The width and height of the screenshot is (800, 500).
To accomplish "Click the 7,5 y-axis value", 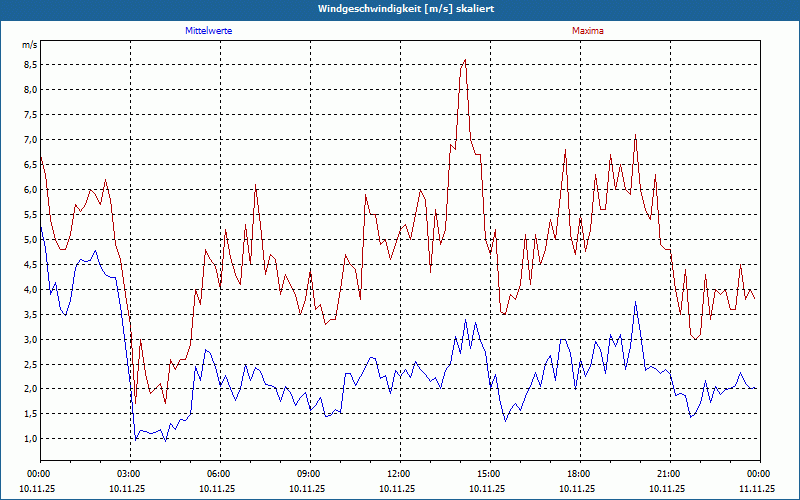I will tap(31, 115).
